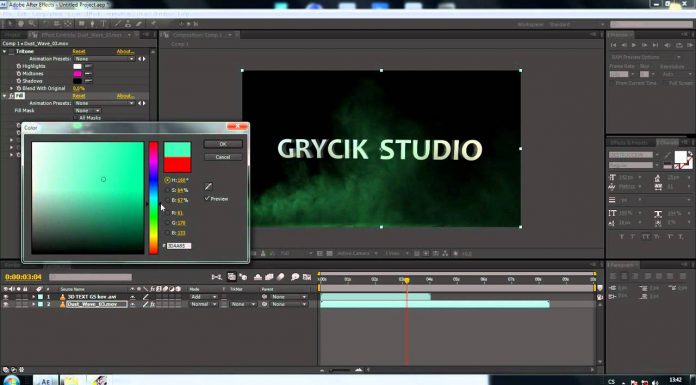This screenshot has width=696, height=385.
Task: Click Reset for the Tritone effect
Action: [79, 52]
